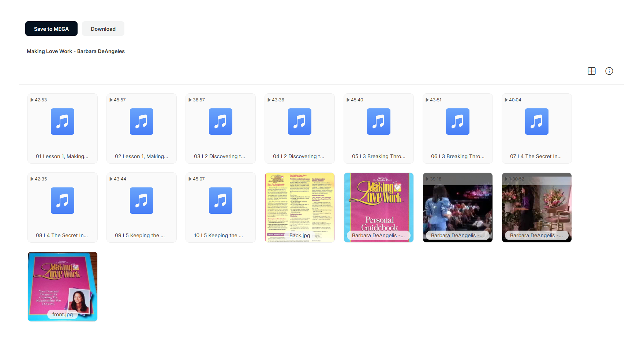The width and height of the screenshot is (644, 347).
Task: Click the 42:53 duration label
Action: tap(41, 100)
